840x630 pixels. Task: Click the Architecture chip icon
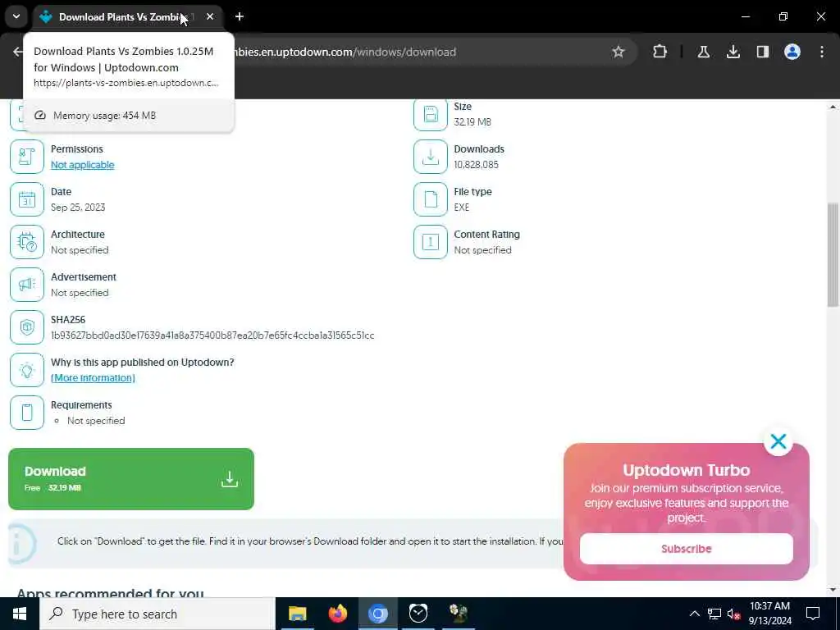[27, 242]
